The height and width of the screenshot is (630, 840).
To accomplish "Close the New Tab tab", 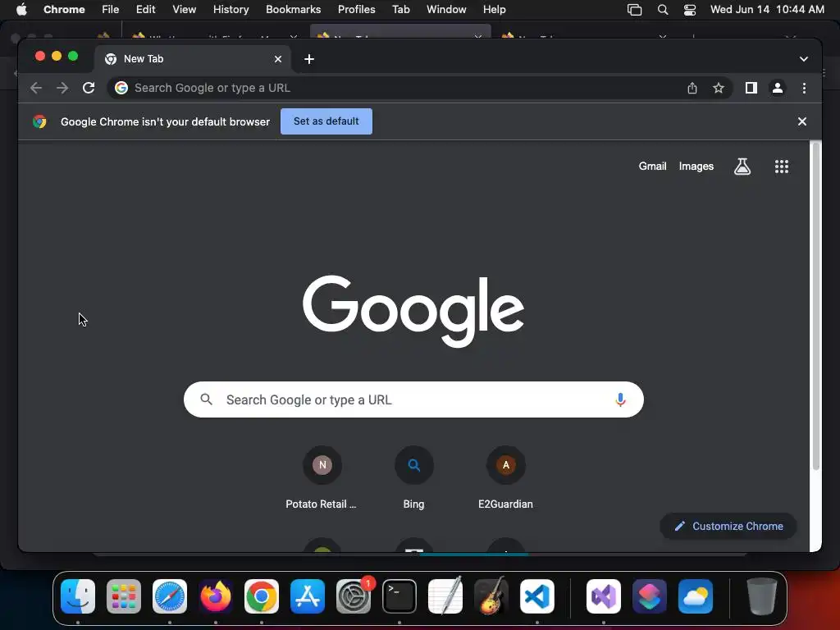I will 278,59.
